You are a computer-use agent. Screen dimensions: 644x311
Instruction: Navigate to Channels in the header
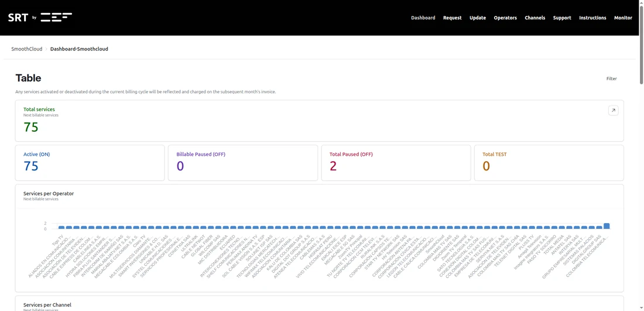click(535, 18)
